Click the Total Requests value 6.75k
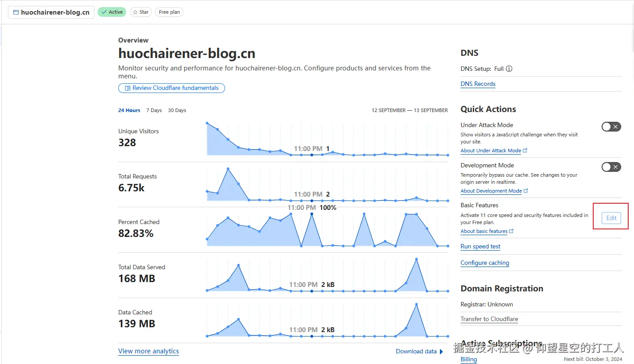This screenshot has height=364, width=634. click(x=132, y=188)
